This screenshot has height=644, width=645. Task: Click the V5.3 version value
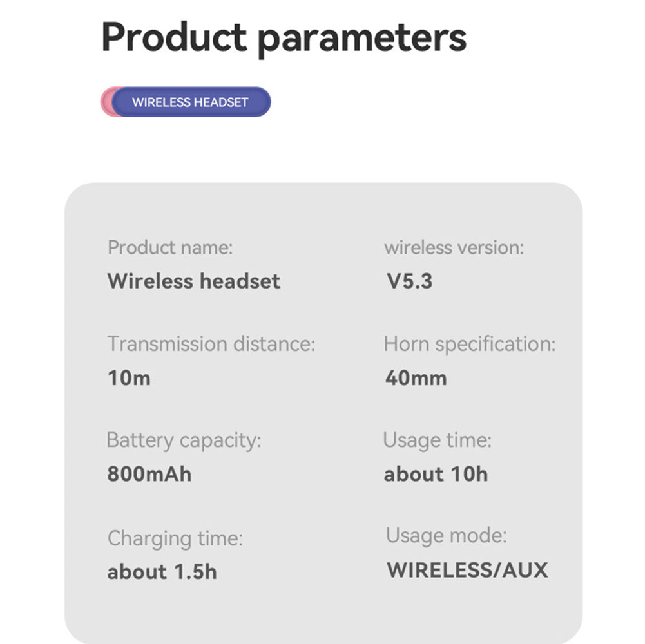point(409,281)
